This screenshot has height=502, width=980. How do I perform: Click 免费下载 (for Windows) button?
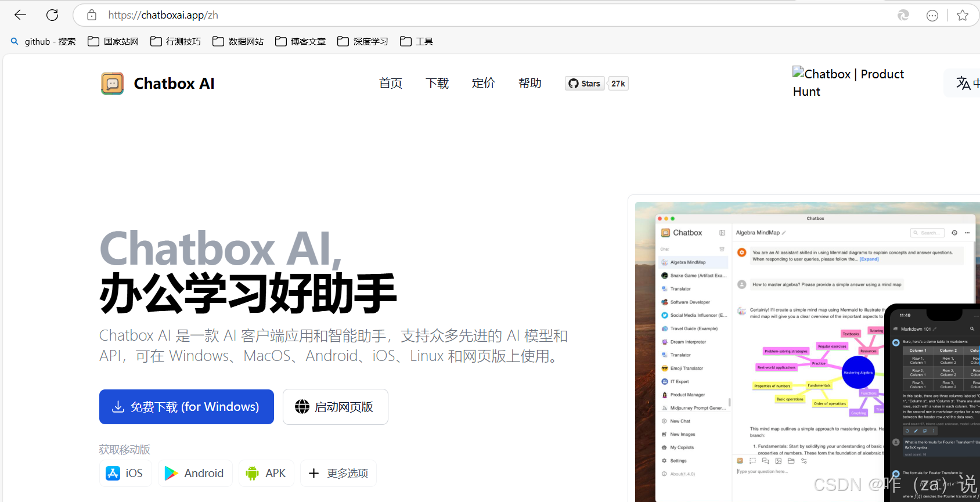click(x=186, y=407)
